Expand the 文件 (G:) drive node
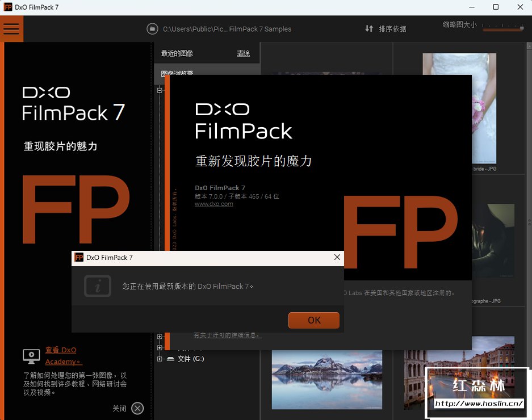 tap(160, 359)
